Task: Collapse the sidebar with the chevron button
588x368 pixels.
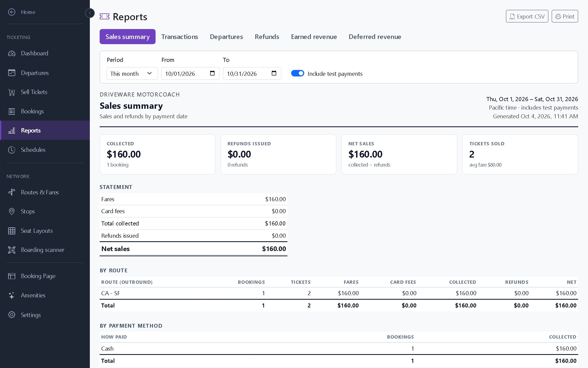Action: pyautogui.click(x=90, y=13)
